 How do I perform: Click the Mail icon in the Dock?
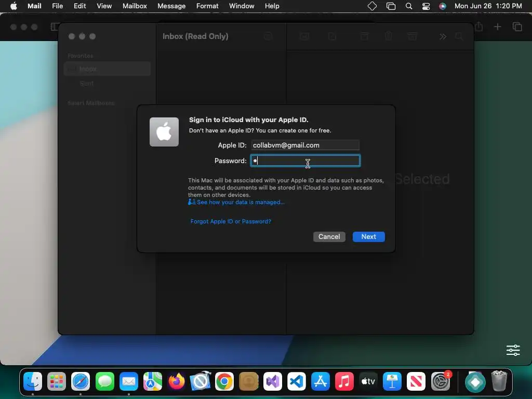pos(129,381)
